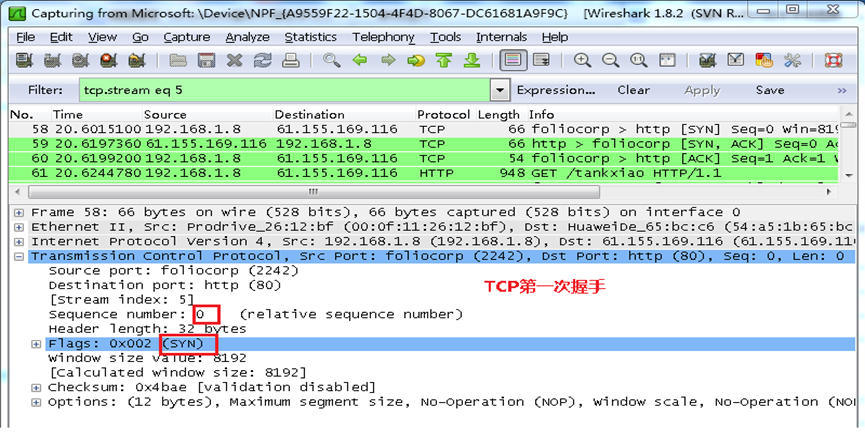Zoom in the packet text

click(583, 60)
